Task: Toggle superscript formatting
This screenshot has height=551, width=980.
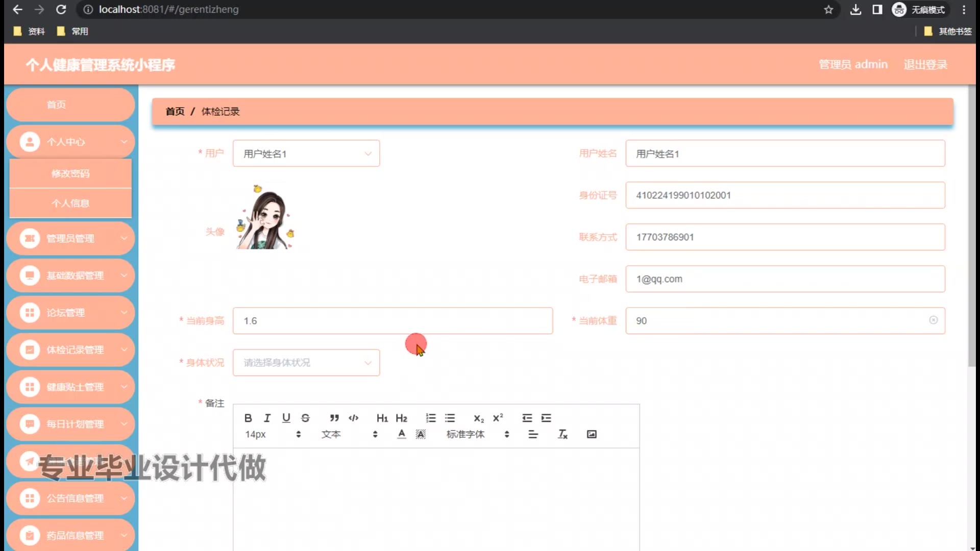Action: point(498,418)
